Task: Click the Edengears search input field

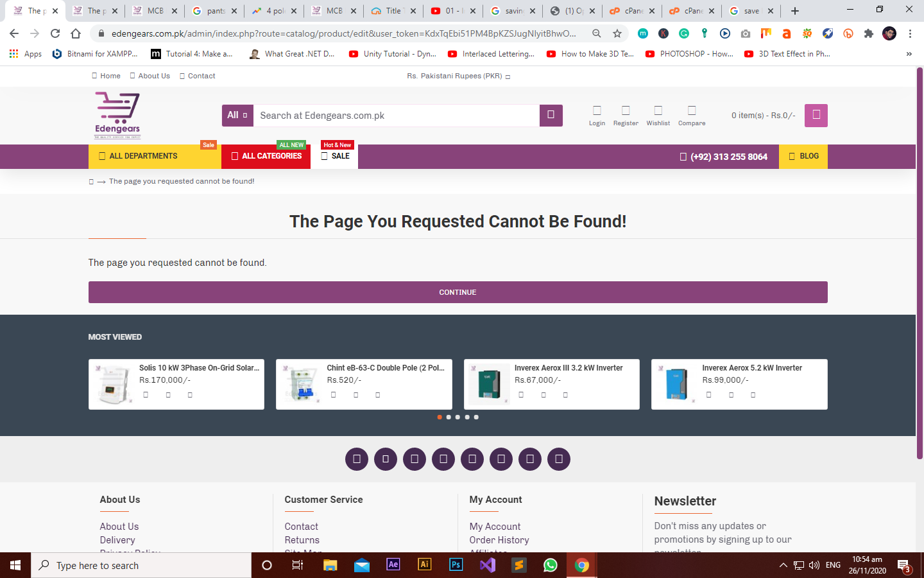Action: coord(397,116)
